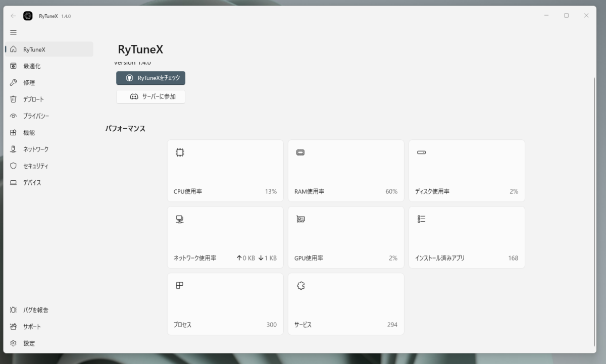Viewport: 606px width, 364px height.
Task: Click the 60% RAM value
Action: click(x=391, y=192)
